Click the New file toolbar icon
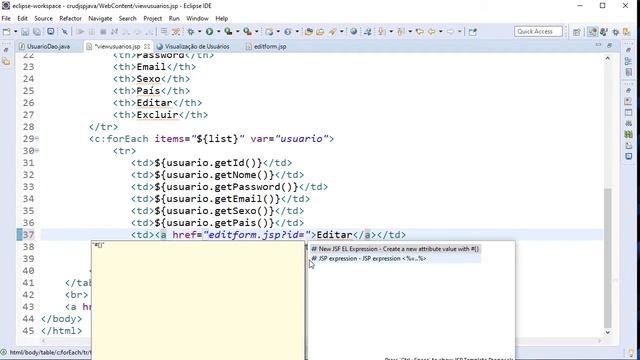The height and width of the screenshot is (360, 640). [x=7, y=31]
